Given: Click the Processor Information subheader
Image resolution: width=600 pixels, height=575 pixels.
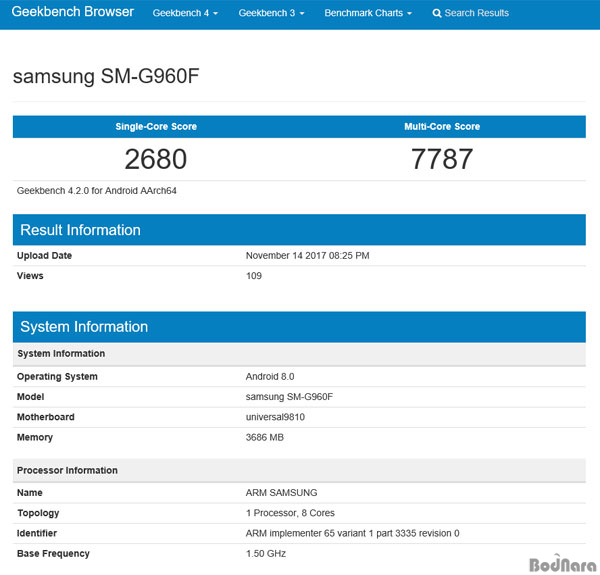Looking at the screenshot, I should (299, 470).
